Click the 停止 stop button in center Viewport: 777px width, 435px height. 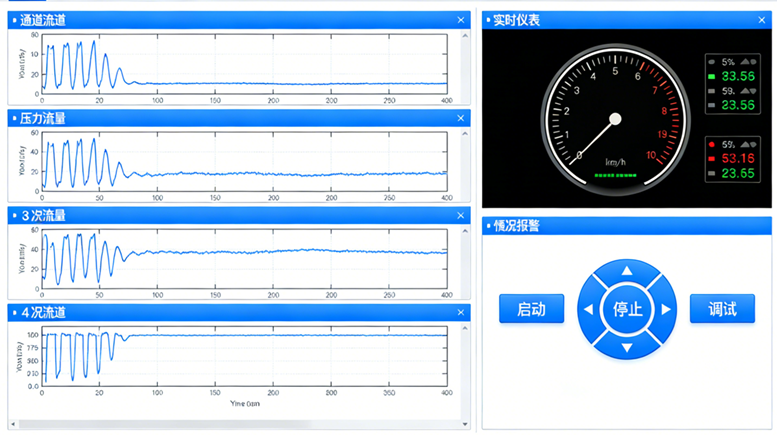627,309
